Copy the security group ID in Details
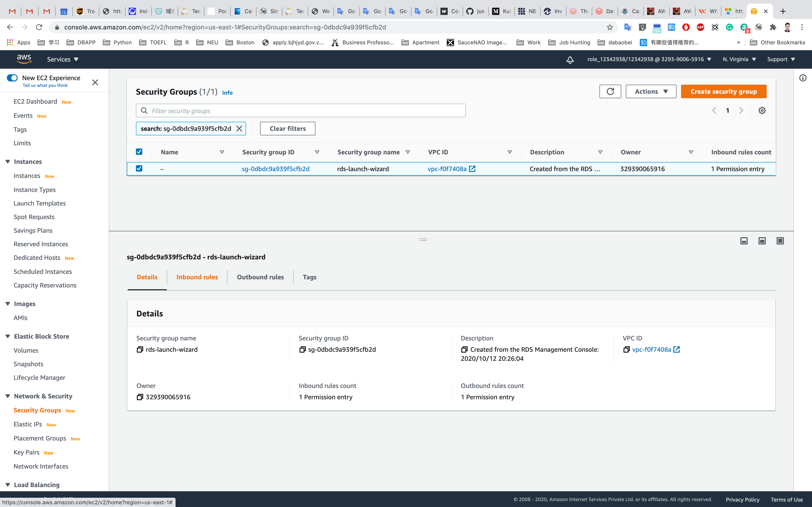 302,349
